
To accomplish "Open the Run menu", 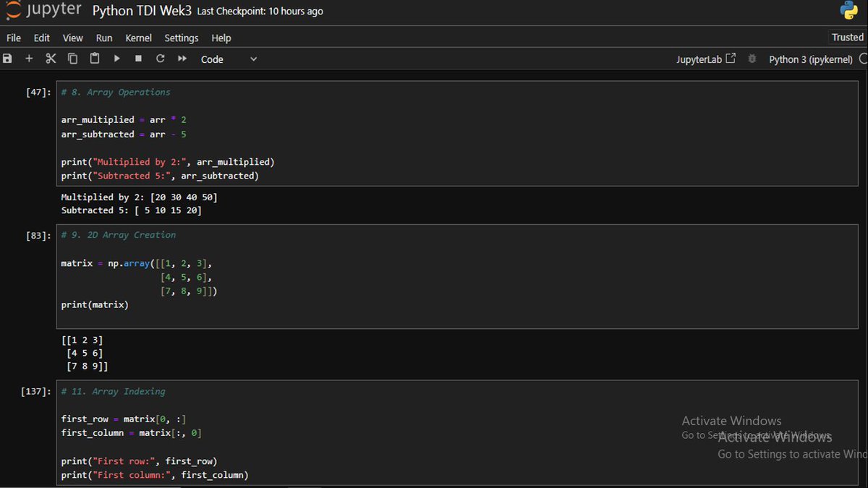I will point(104,38).
